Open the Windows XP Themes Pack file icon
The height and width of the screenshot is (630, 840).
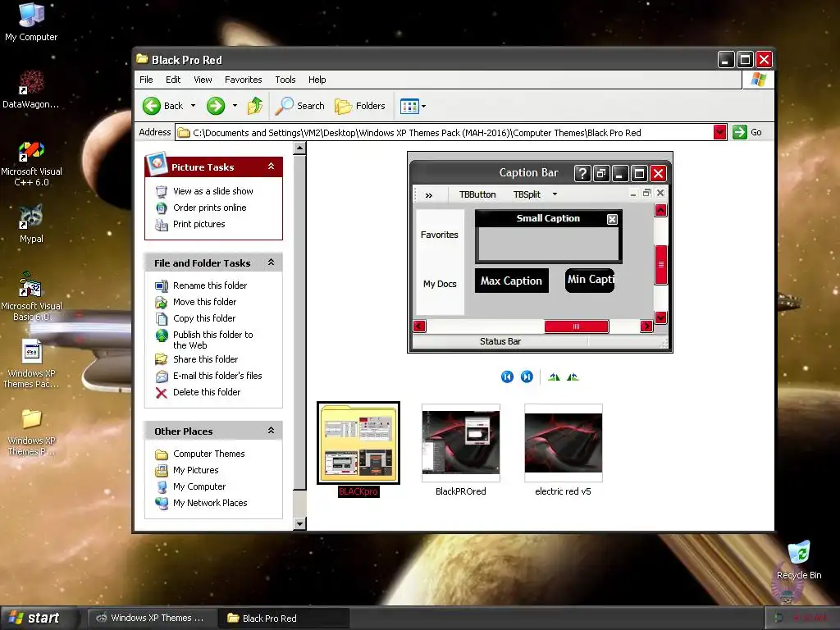31,363
